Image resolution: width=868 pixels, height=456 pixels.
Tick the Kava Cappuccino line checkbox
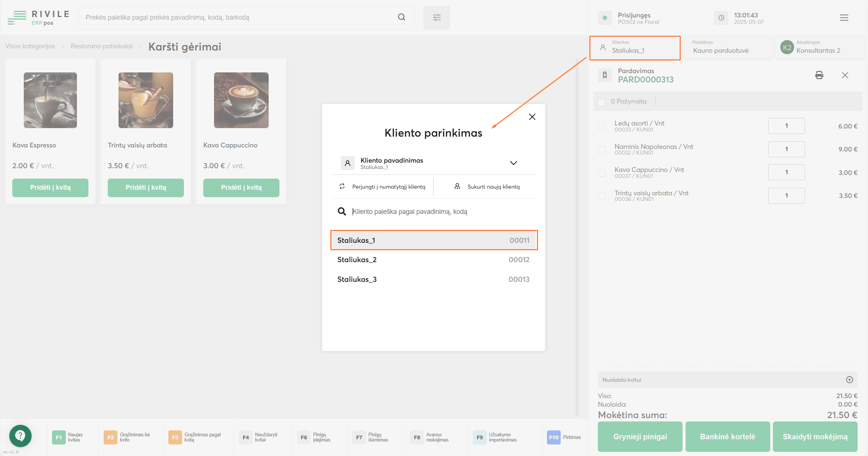click(x=602, y=173)
